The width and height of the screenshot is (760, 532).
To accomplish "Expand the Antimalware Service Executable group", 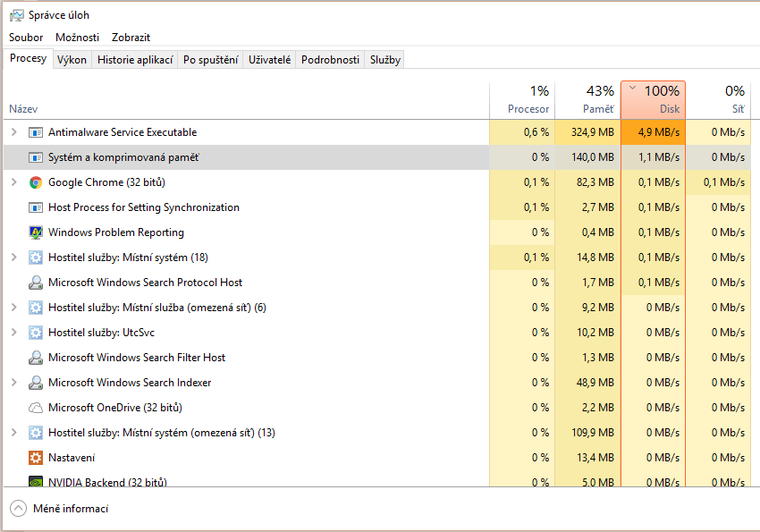I will pos(14,131).
